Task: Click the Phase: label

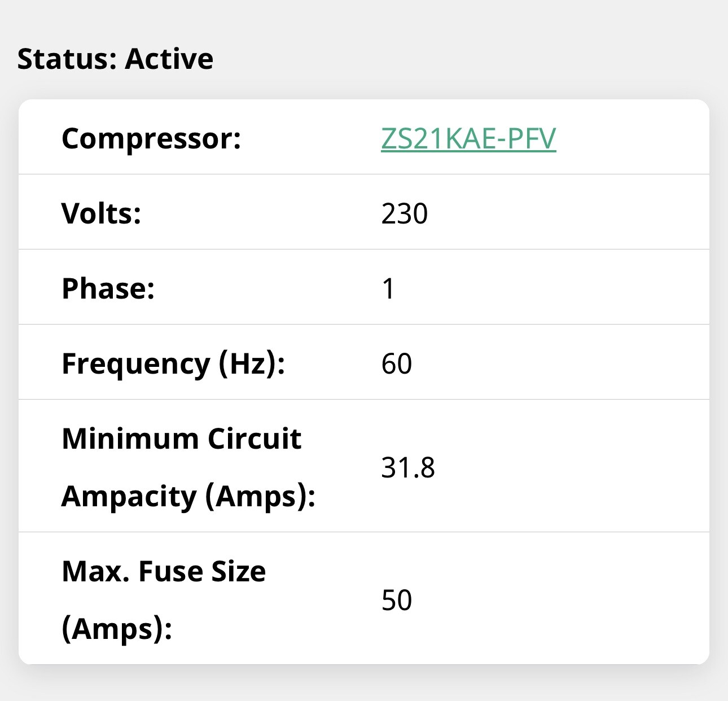Action: (x=108, y=288)
